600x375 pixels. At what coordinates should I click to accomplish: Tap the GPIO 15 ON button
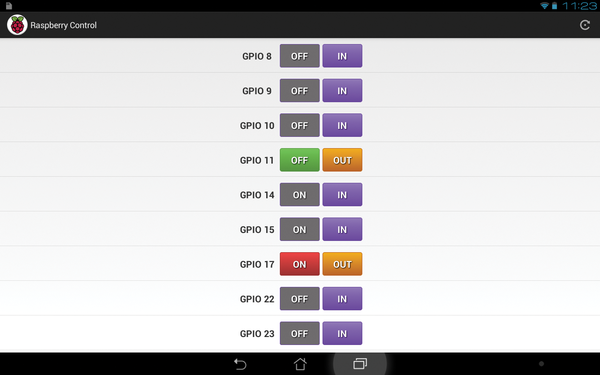(300, 230)
